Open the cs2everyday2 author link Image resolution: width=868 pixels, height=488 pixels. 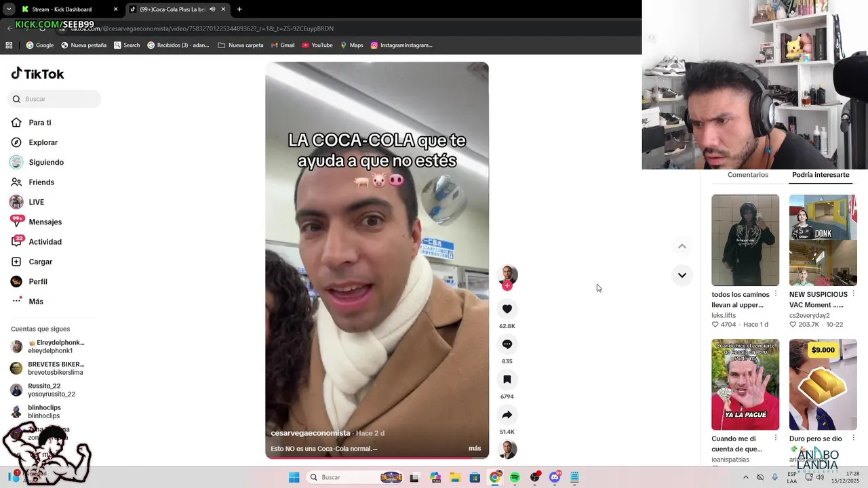[809, 316]
